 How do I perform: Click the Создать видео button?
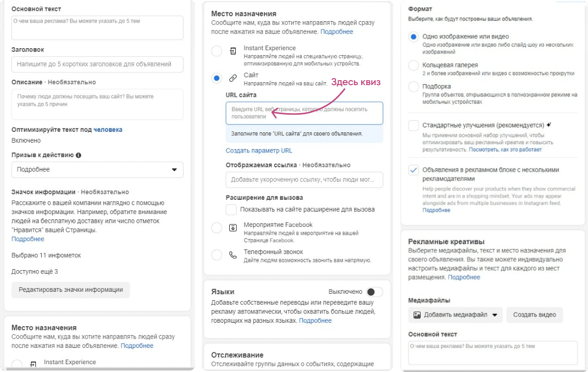pyautogui.click(x=534, y=315)
